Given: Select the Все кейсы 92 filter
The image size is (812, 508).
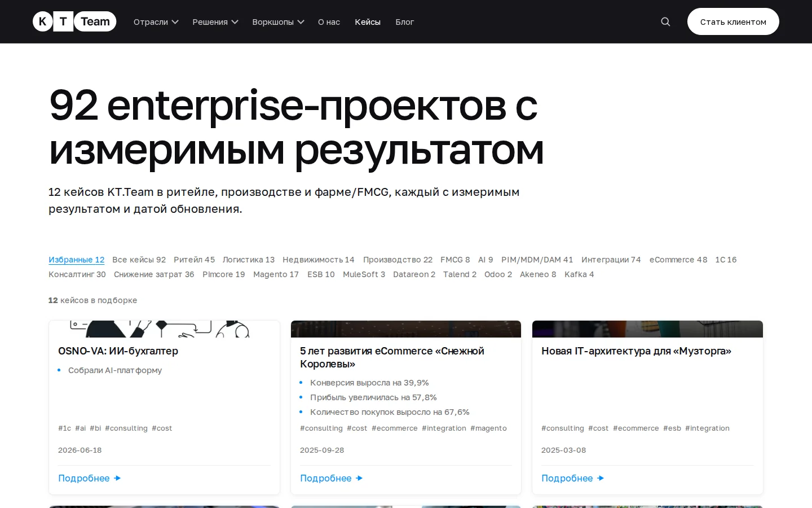Looking at the screenshot, I should point(139,260).
